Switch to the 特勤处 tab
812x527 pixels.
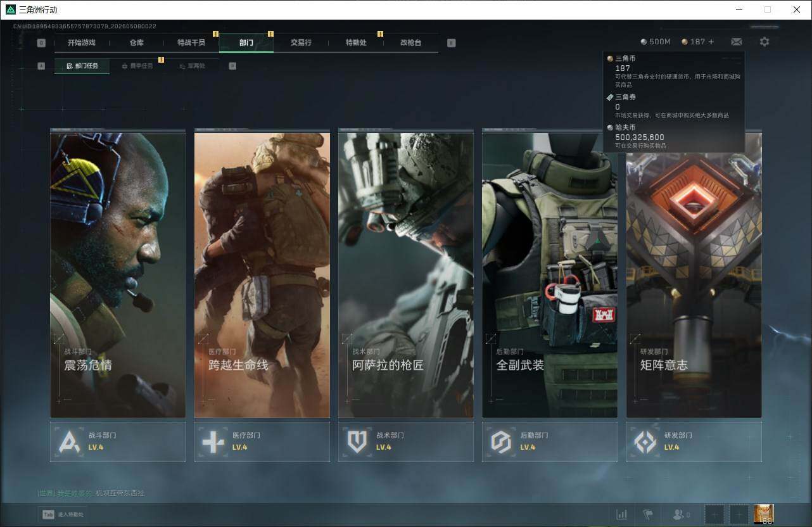[356, 42]
